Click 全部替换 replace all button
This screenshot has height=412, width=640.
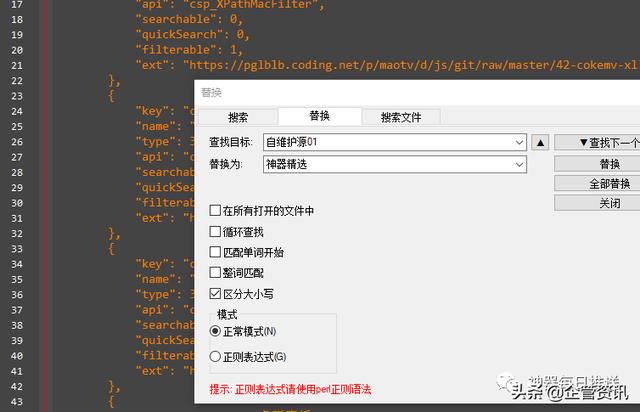[x=597, y=183]
